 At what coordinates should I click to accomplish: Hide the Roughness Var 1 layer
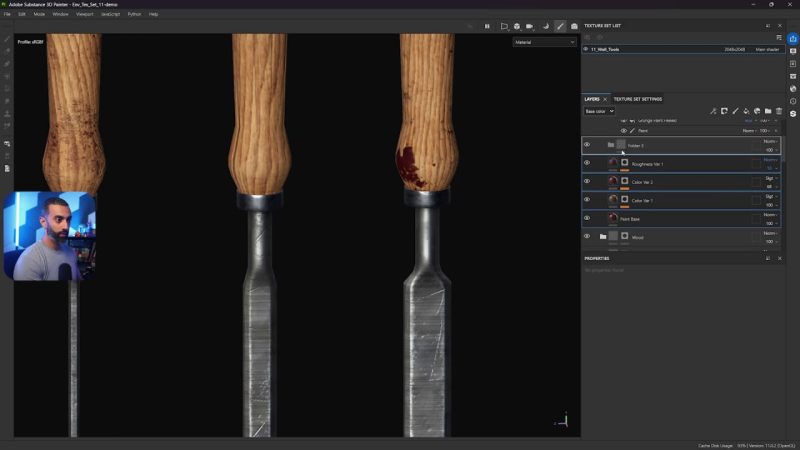tap(587, 163)
